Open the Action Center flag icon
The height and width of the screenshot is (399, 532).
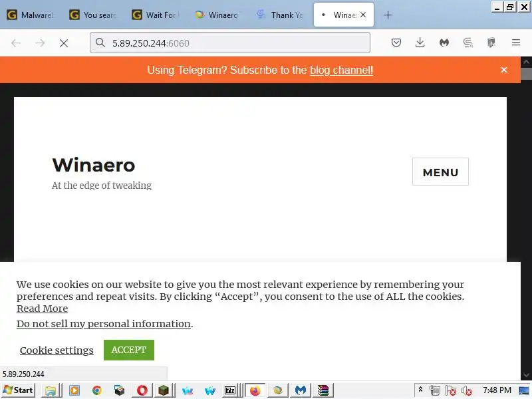451,390
